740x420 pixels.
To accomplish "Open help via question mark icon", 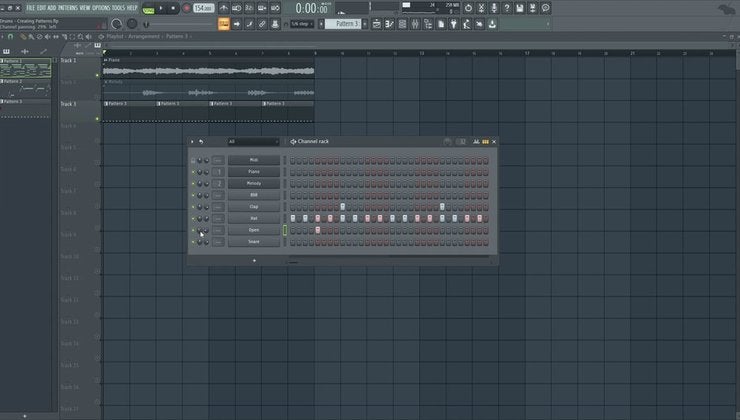I will pos(507,8).
